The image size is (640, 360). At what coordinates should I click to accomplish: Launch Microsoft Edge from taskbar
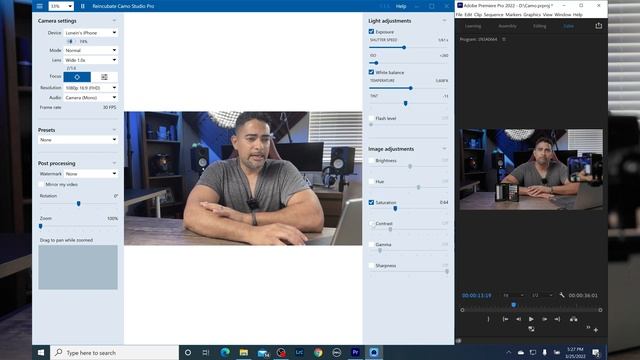pyautogui.click(x=225, y=352)
